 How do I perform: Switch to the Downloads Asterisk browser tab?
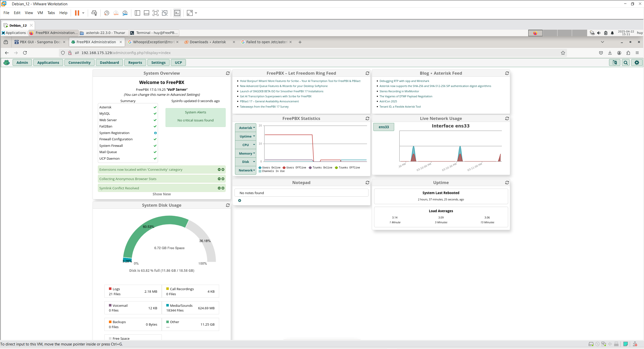click(208, 42)
